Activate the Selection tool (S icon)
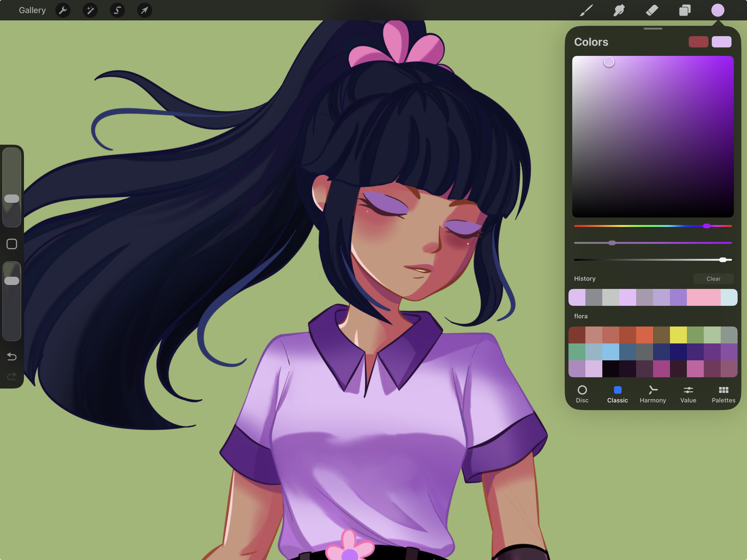 pyautogui.click(x=117, y=10)
